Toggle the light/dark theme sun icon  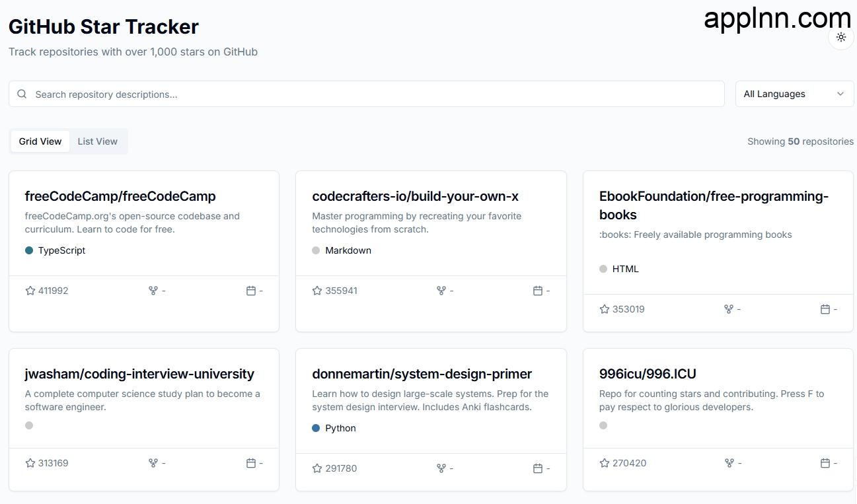(840, 37)
